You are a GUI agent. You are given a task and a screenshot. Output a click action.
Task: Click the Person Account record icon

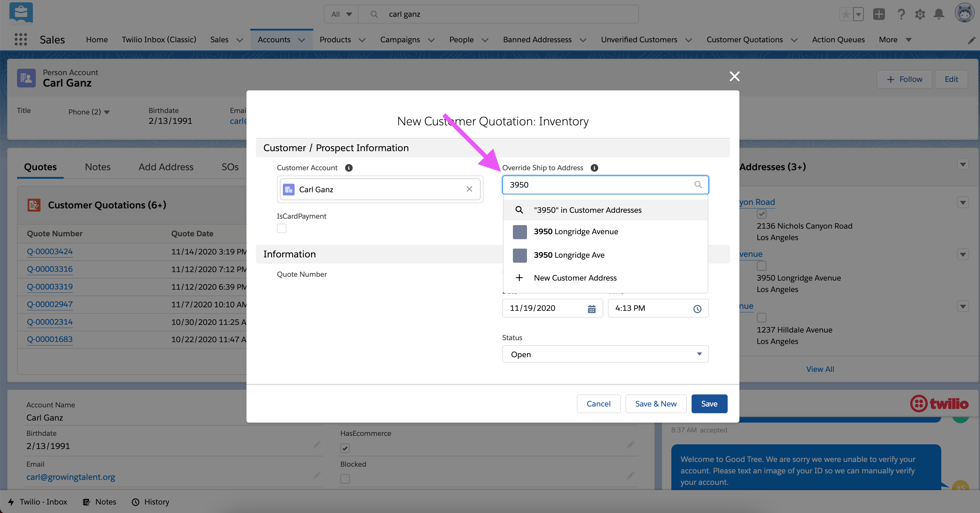(x=26, y=78)
